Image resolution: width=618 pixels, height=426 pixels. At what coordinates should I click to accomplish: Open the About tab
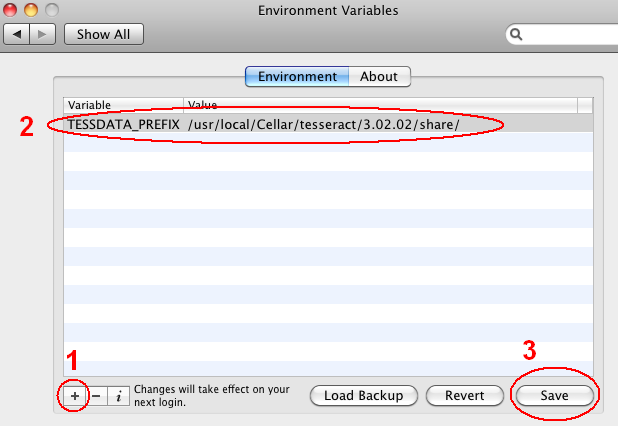(x=379, y=76)
